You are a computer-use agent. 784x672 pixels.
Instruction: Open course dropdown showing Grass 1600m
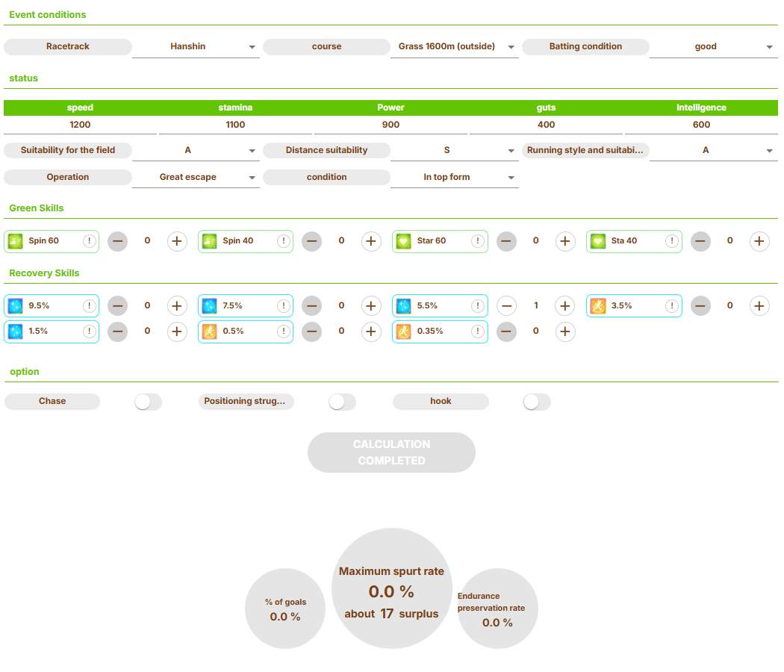(455, 46)
